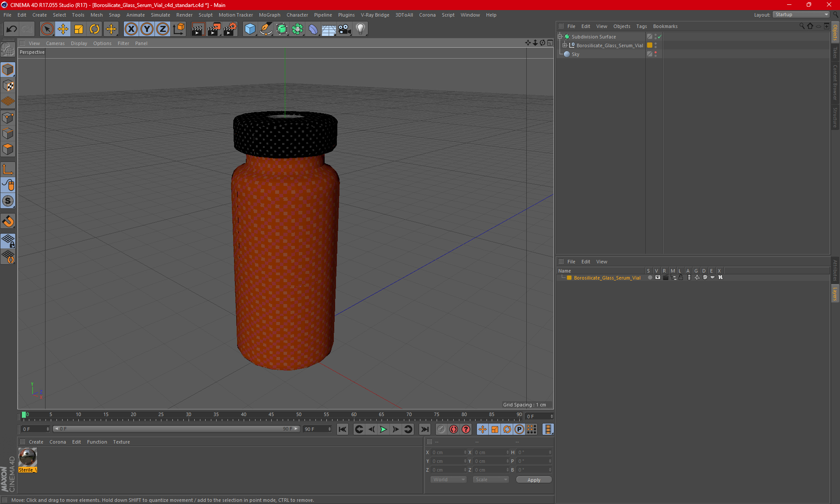This screenshot has width=840, height=504.
Task: Open the MoGraph menu
Action: tap(269, 15)
